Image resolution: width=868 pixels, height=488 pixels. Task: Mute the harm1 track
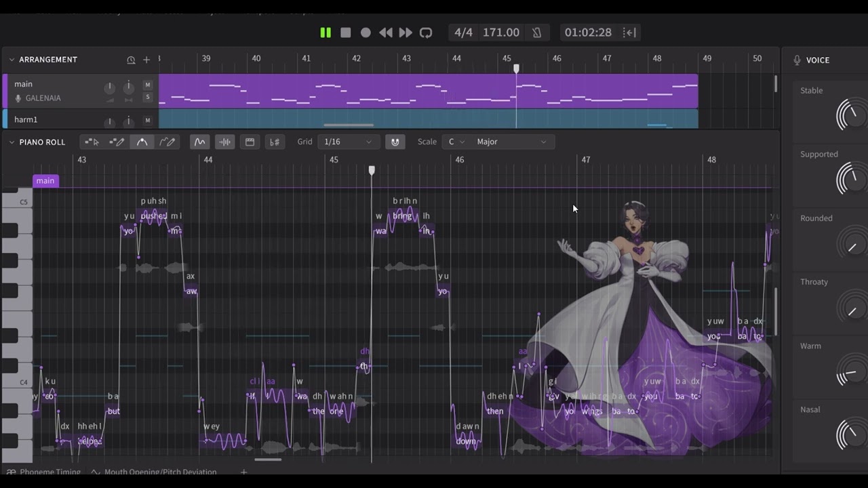click(147, 121)
